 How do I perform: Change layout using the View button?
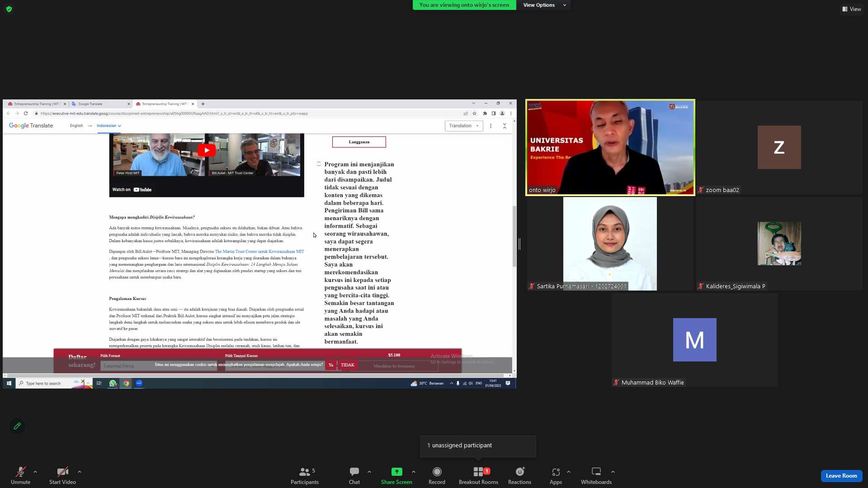click(852, 9)
